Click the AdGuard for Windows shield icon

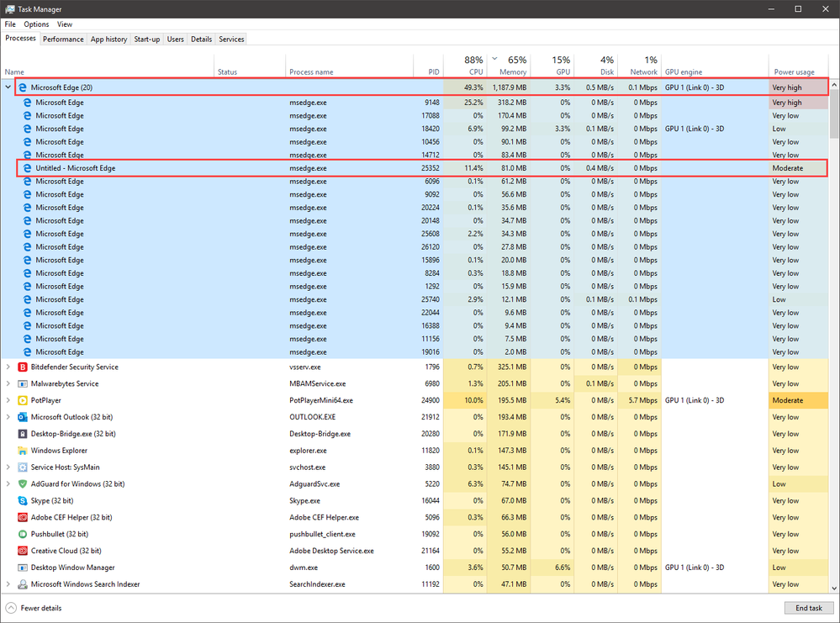[x=23, y=483]
